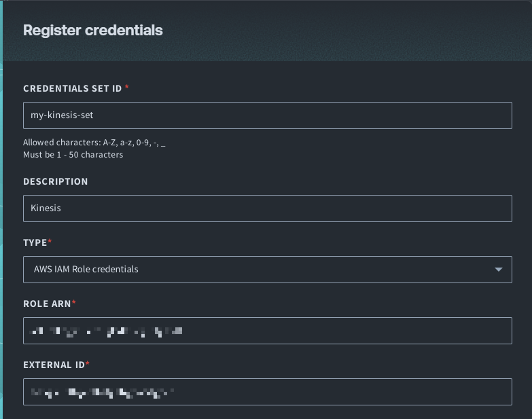532x419 pixels.
Task: Click the required asterisk next to Role ARN
Action: [74, 303]
